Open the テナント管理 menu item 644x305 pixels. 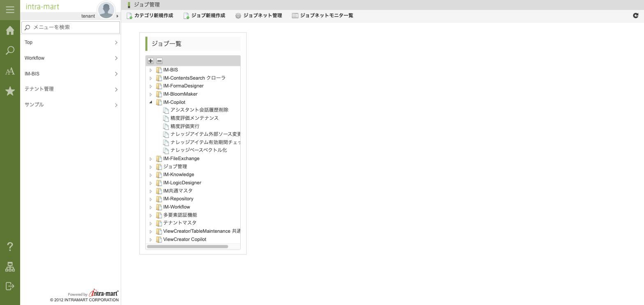71,89
